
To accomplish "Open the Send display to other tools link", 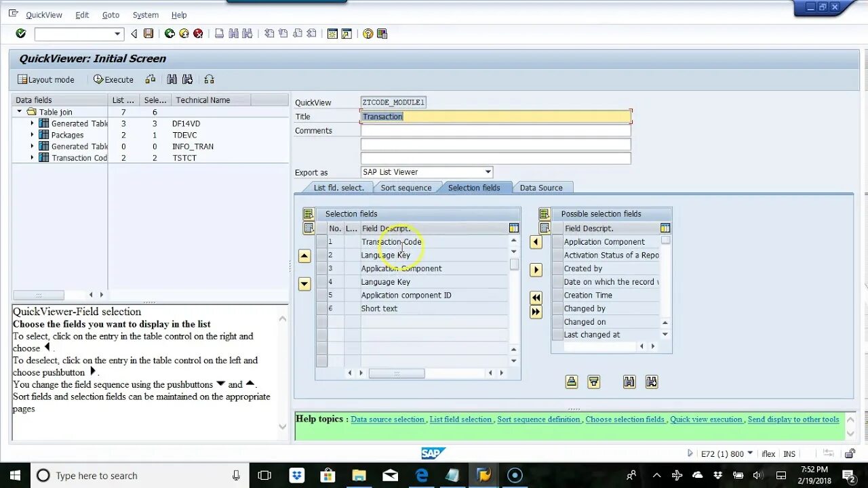I will pos(793,420).
